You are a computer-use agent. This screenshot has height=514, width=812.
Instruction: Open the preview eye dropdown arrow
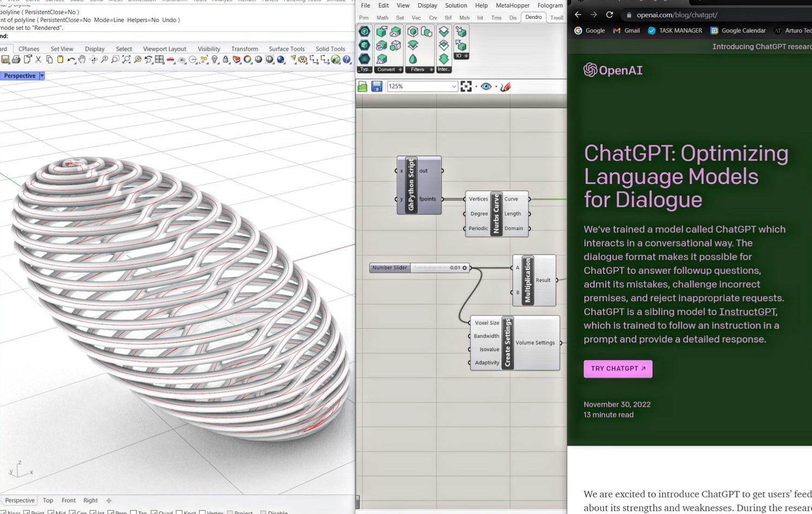[496, 87]
